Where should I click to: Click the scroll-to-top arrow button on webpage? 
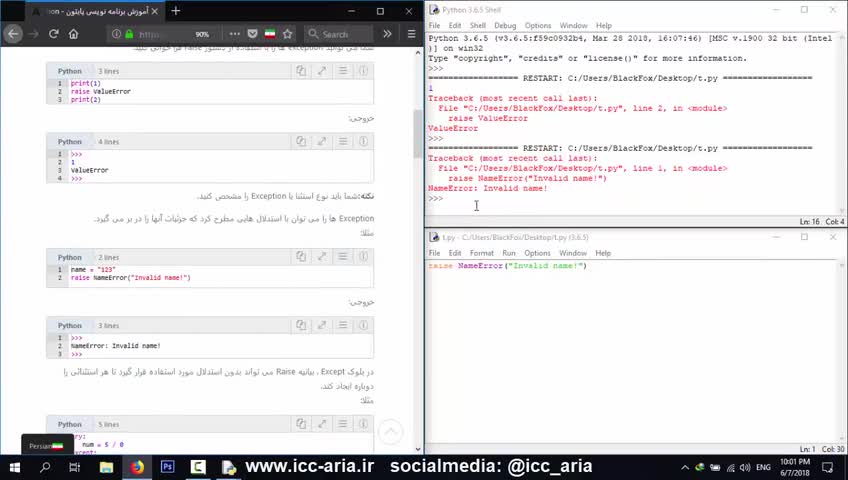tap(390, 432)
